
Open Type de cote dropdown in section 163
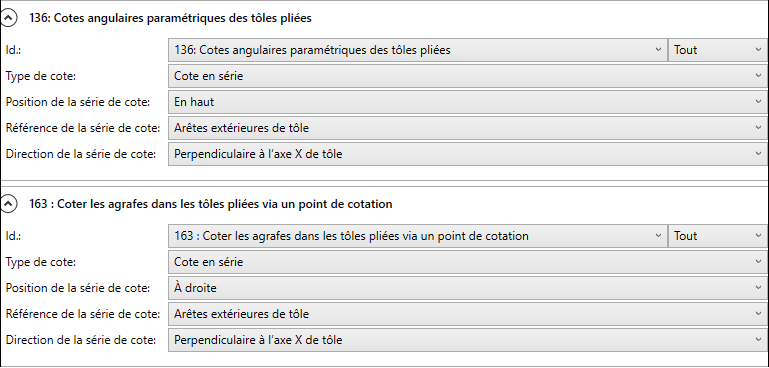tap(468, 262)
